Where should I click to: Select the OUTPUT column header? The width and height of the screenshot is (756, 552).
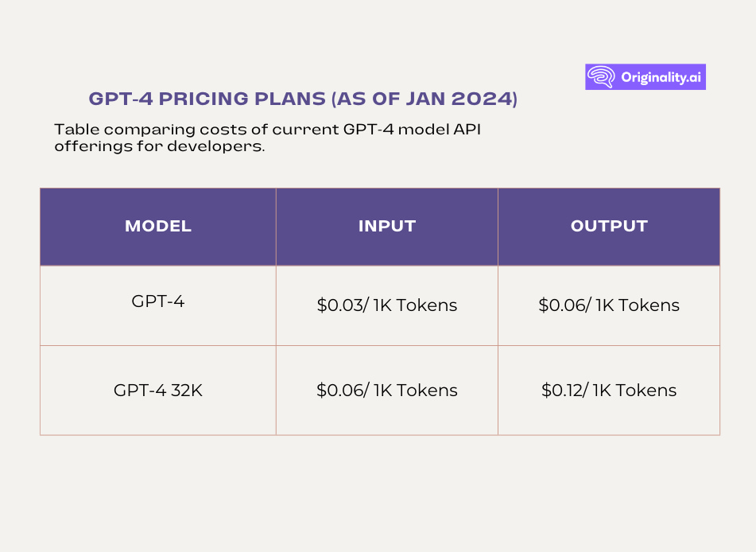pyautogui.click(x=609, y=226)
